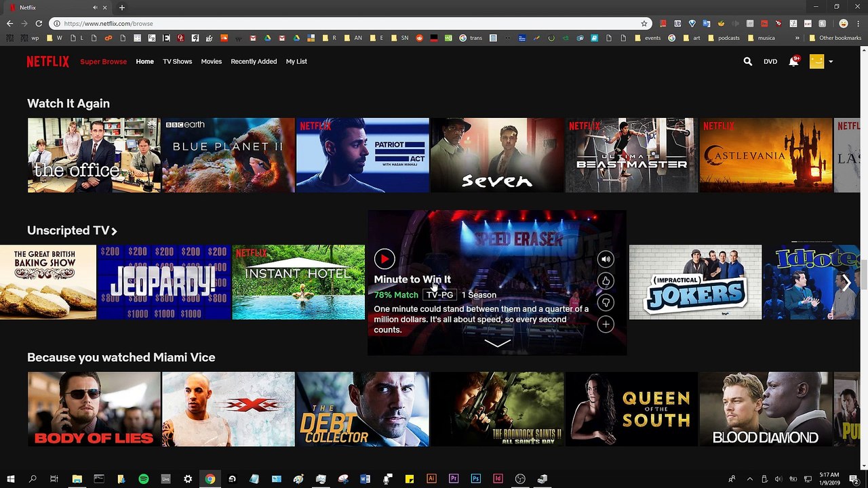This screenshot has width=868, height=488.
Task: Open The Great British Baking Show
Action: pyautogui.click(x=47, y=282)
